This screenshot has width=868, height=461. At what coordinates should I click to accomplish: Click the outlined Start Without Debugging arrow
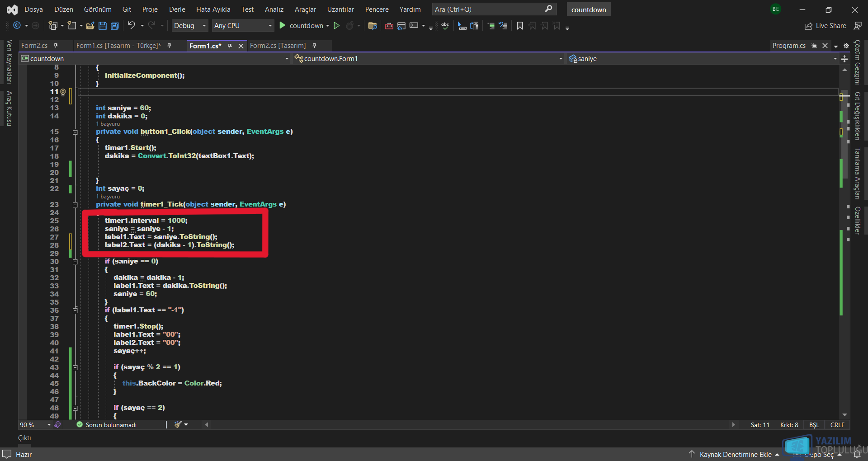point(337,26)
